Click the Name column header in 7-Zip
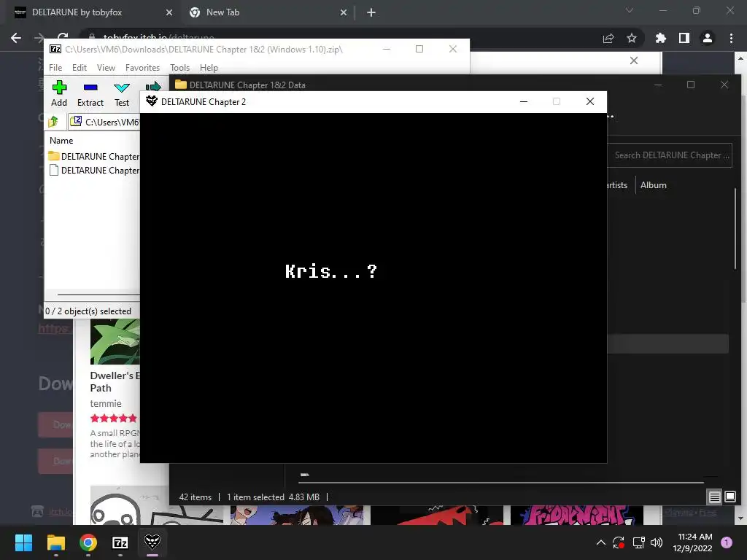This screenshot has height=560, width=747. point(61,141)
